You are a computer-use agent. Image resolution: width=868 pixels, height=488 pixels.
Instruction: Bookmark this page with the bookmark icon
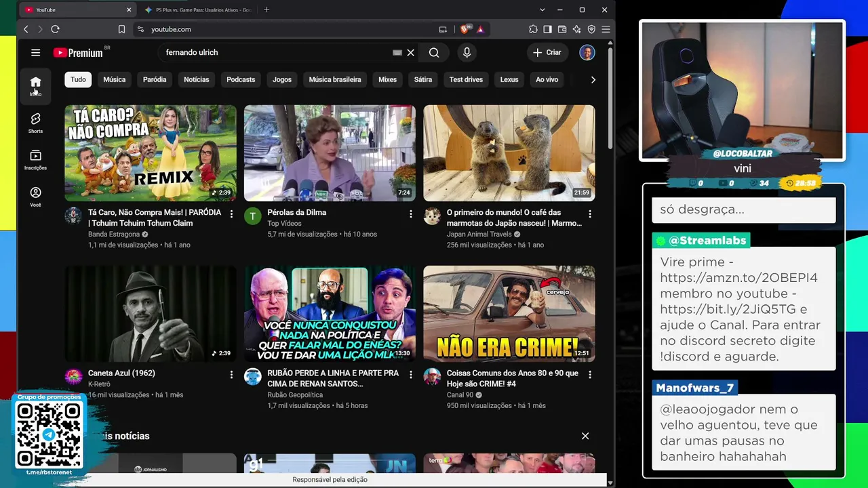click(121, 29)
